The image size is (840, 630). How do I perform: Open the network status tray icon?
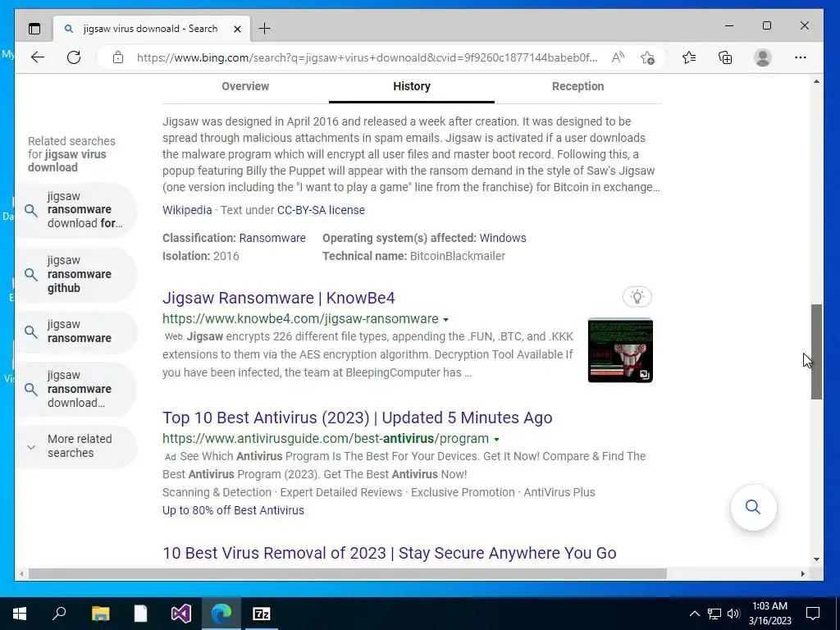714,614
